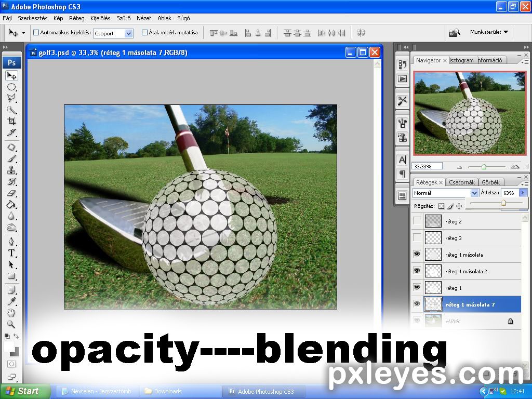Viewport: 532px width, 399px height.
Task: Open Adobe Bridge from the options bar
Action: point(454,33)
